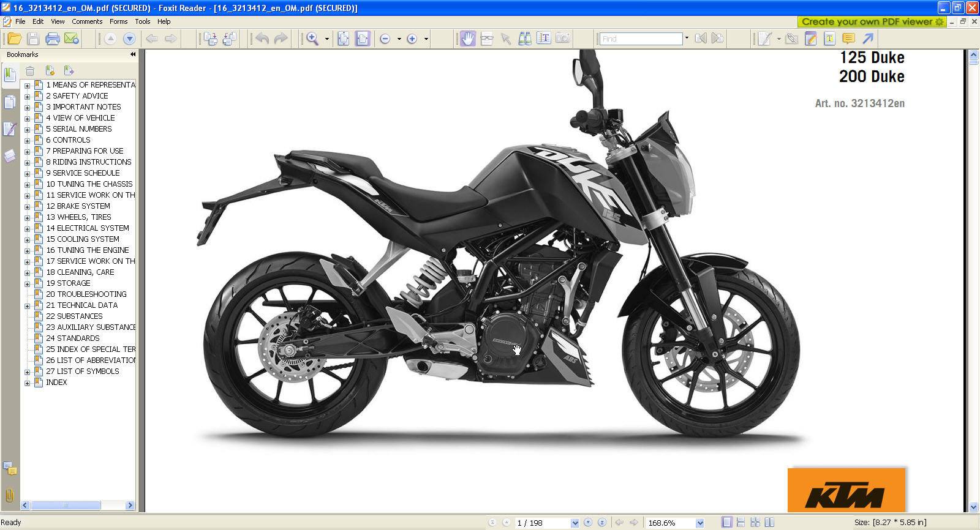The height and width of the screenshot is (530, 980).
Task: Expand the INDEX bookmark node
Action: coord(27,383)
